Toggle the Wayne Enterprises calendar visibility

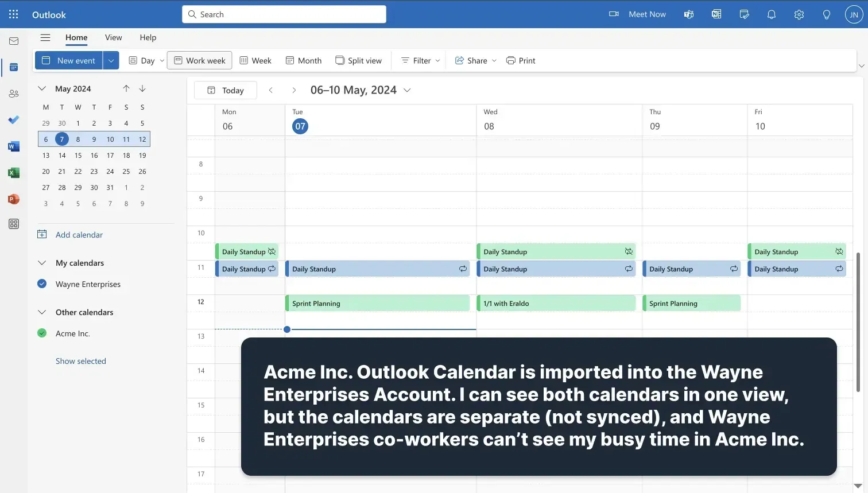click(41, 284)
